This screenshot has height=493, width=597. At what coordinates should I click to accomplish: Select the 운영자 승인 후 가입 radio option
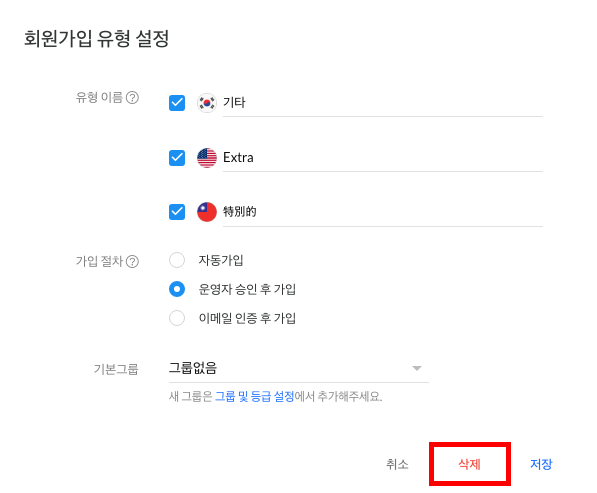tap(177, 289)
